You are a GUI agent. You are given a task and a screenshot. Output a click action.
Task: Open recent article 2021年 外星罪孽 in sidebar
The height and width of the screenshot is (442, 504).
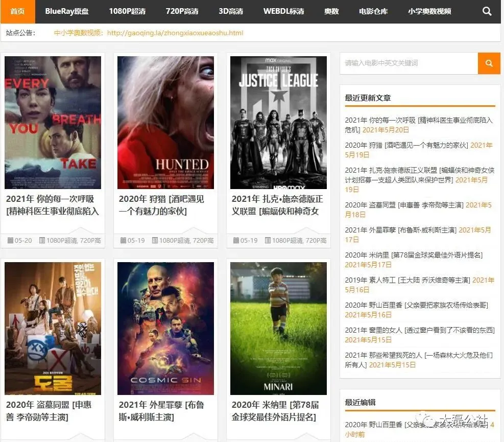point(400,230)
